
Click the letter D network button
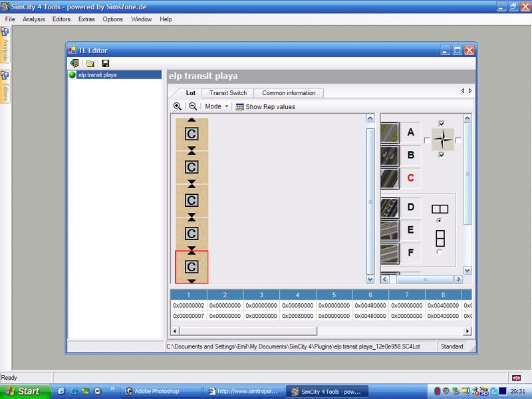(410, 207)
